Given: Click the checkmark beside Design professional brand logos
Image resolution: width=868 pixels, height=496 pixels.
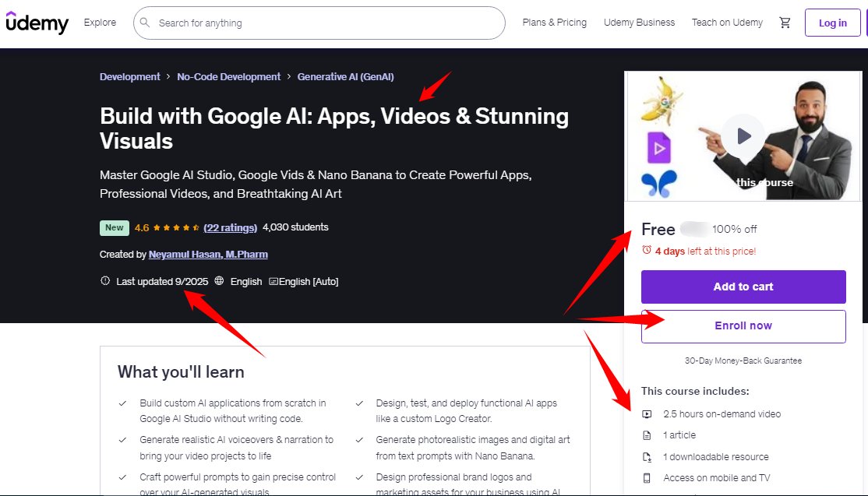Looking at the screenshot, I should pos(359,477).
